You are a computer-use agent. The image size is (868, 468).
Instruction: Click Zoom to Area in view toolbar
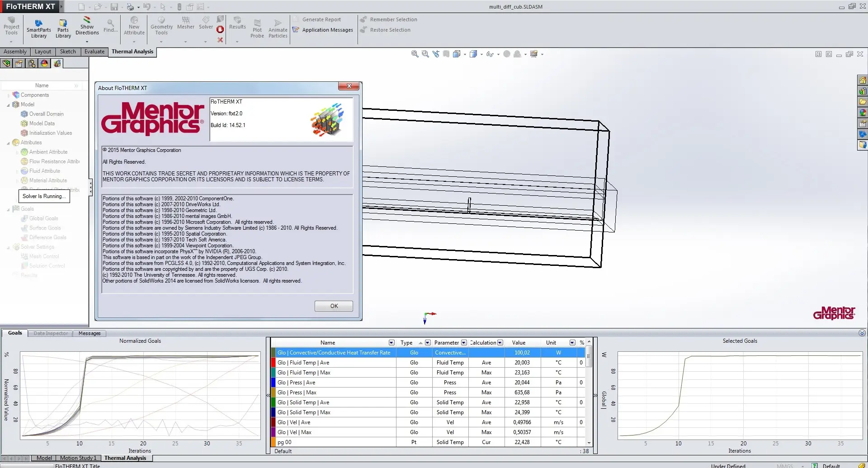pos(425,54)
